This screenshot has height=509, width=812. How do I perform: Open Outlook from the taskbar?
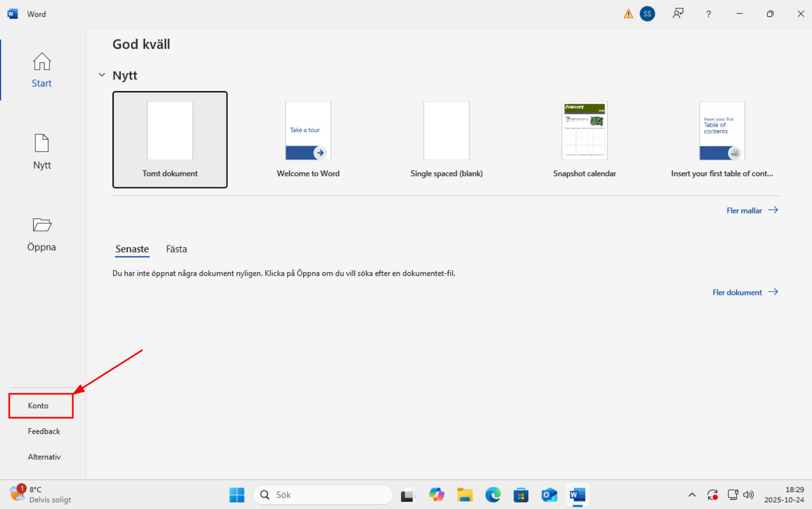coord(549,495)
